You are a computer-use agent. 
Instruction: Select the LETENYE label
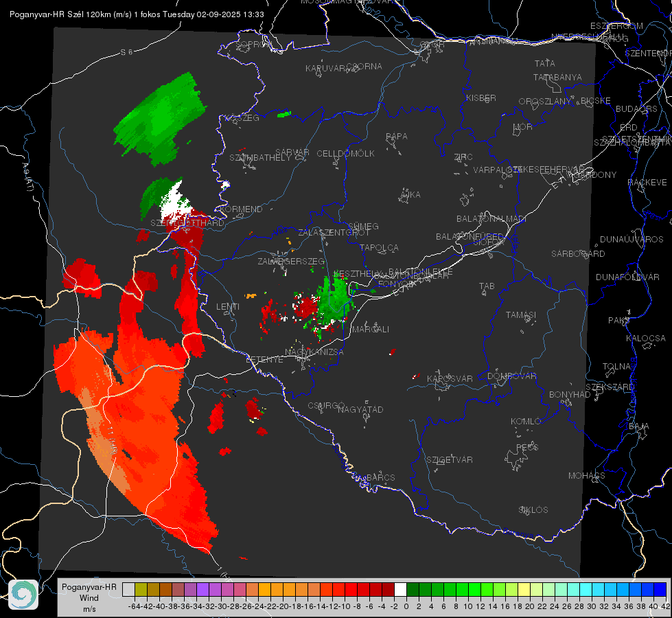point(264,359)
